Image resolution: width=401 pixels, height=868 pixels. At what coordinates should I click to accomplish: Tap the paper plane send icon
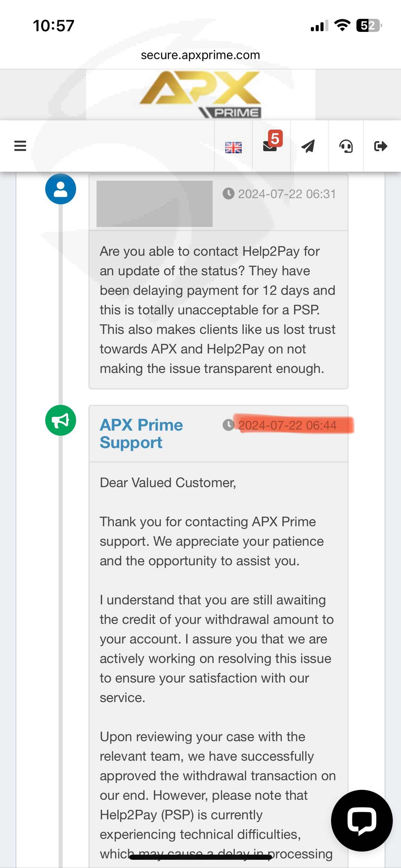point(308,146)
